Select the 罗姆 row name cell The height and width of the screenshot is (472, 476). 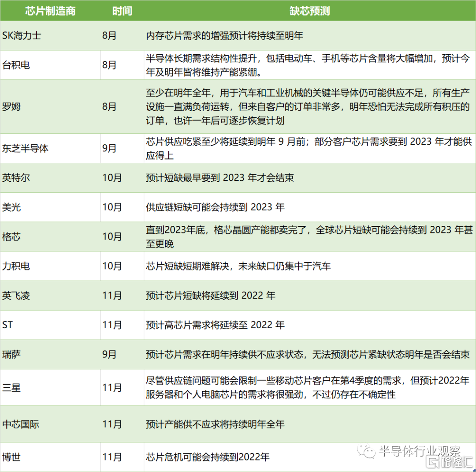[x=11, y=107]
